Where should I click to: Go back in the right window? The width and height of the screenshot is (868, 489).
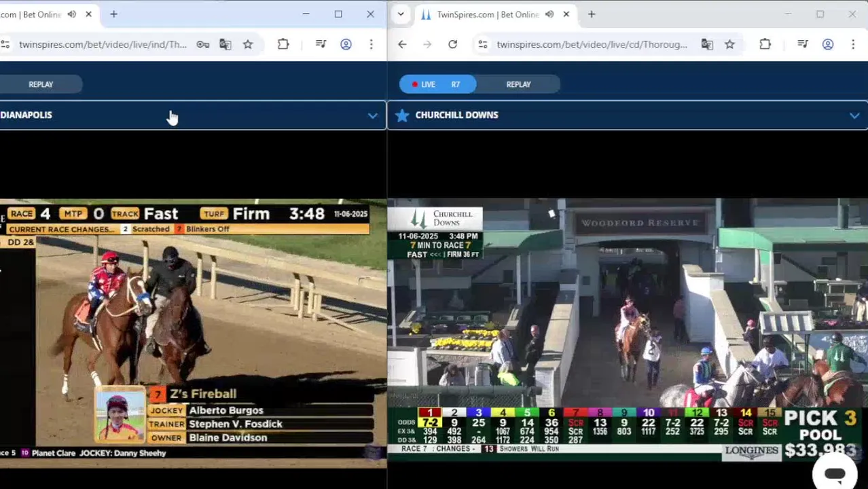point(402,44)
